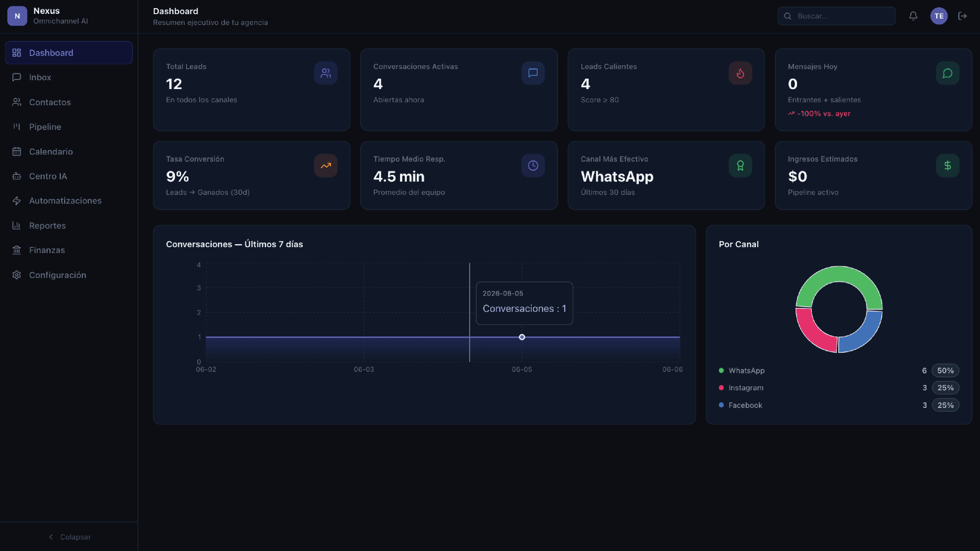Click the $0 estimated income value
Viewport: 980px width, 551px height.
[x=797, y=176]
